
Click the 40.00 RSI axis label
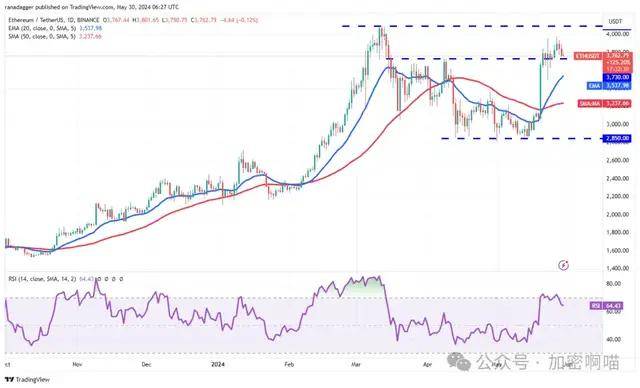tap(613, 339)
